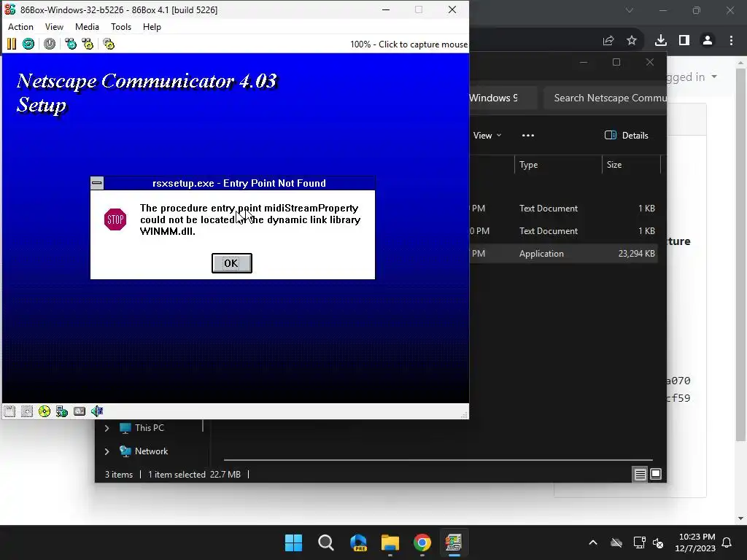Image resolution: width=747 pixels, height=560 pixels.
Task: Switch Explorer to details list view
Action: 640,474
